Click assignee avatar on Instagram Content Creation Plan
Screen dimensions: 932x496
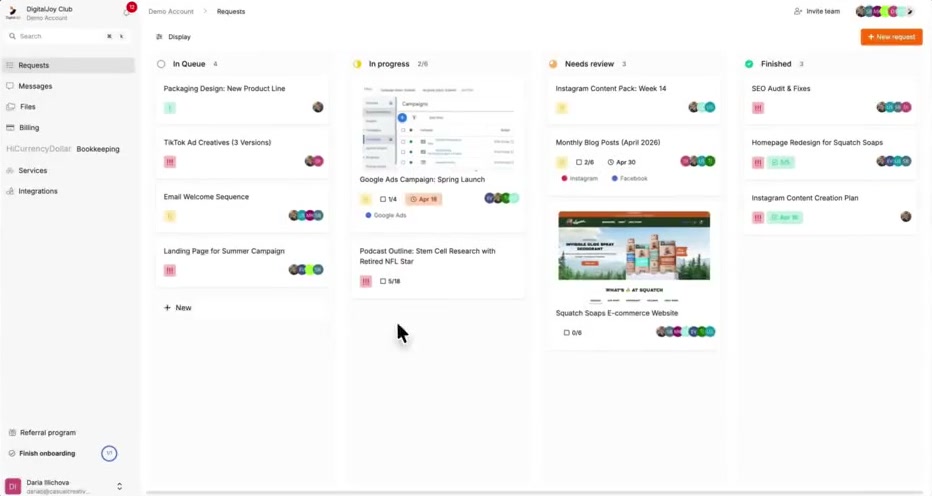905,216
